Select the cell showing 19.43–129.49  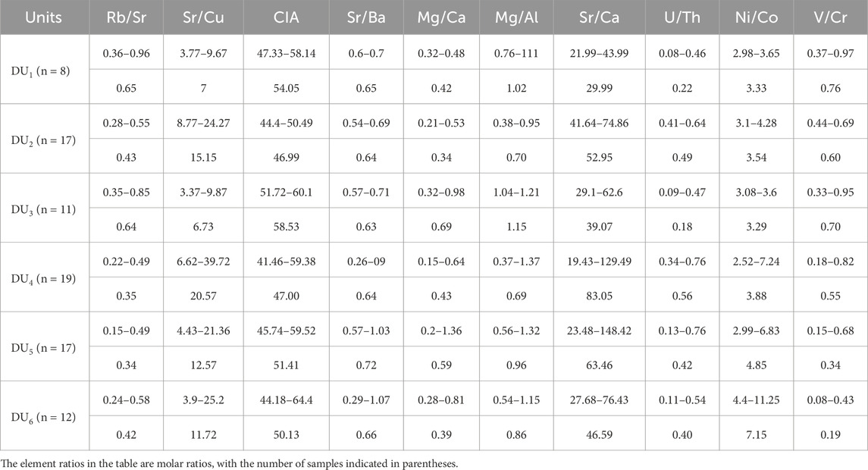tap(599, 262)
